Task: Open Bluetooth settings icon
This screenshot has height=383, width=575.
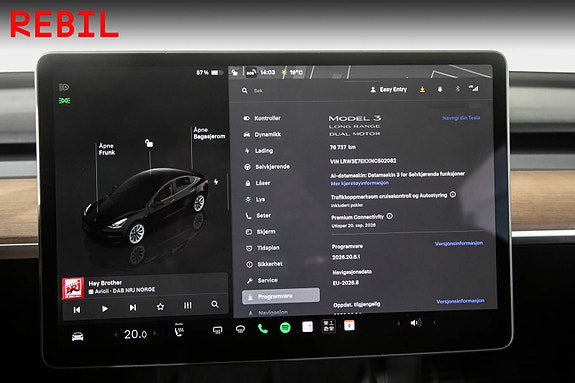Action: click(457, 89)
